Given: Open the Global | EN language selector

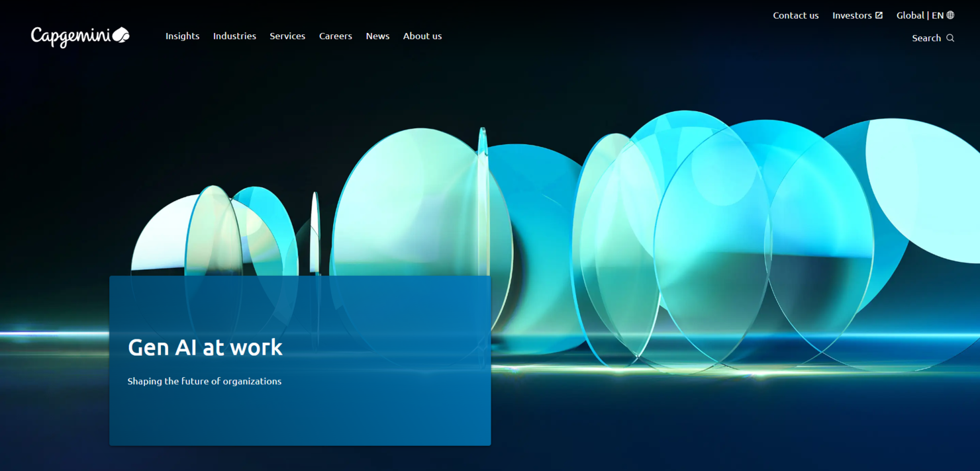Looking at the screenshot, I should click(920, 15).
